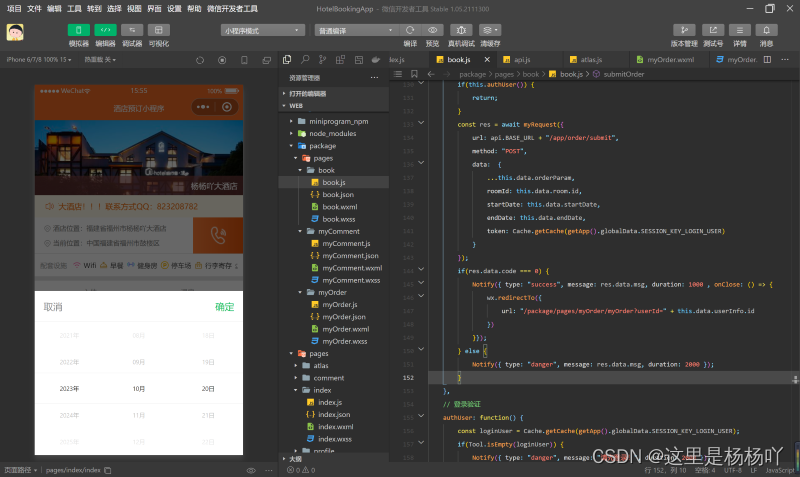Click the page path 页面路径 dropdown
This screenshot has width=800, height=477.
click(x=21, y=470)
